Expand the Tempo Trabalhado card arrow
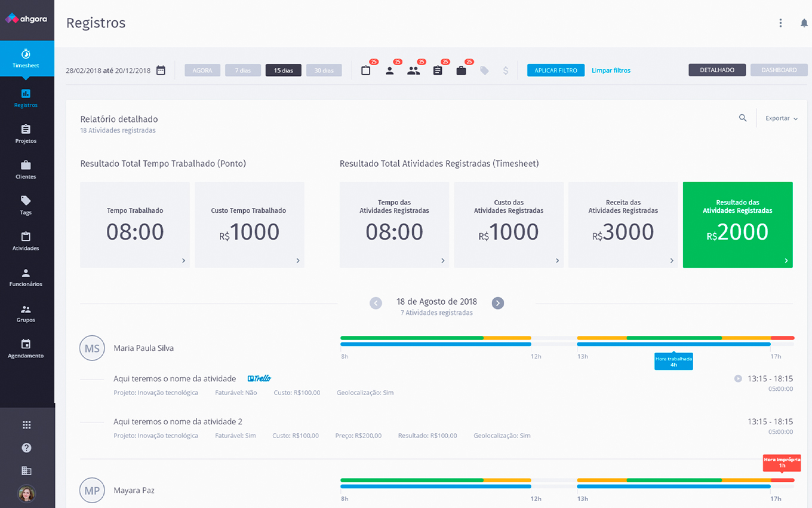 tap(183, 261)
